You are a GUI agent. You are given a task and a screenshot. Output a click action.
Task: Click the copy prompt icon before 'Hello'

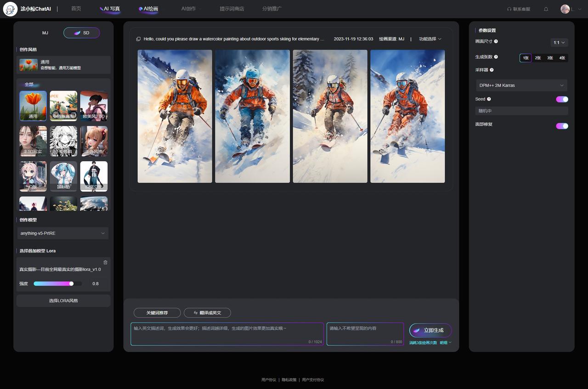click(x=138, y=39)
